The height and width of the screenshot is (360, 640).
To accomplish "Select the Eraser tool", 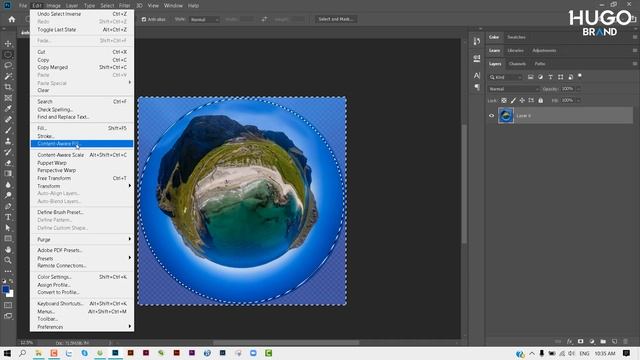I will coord(8,163).
